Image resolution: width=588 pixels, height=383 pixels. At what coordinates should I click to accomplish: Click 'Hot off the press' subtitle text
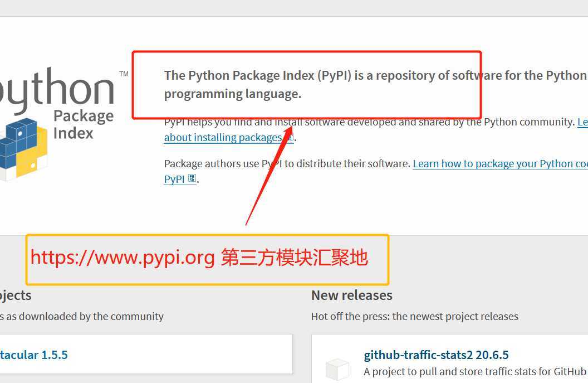415,317
